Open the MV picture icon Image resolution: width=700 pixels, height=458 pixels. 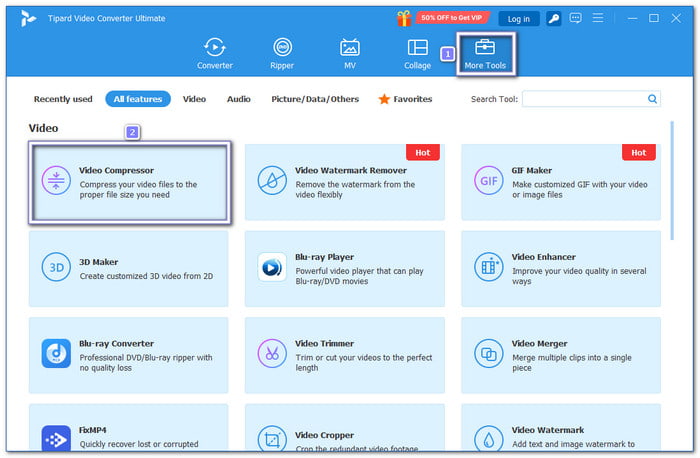coord(350,47)
